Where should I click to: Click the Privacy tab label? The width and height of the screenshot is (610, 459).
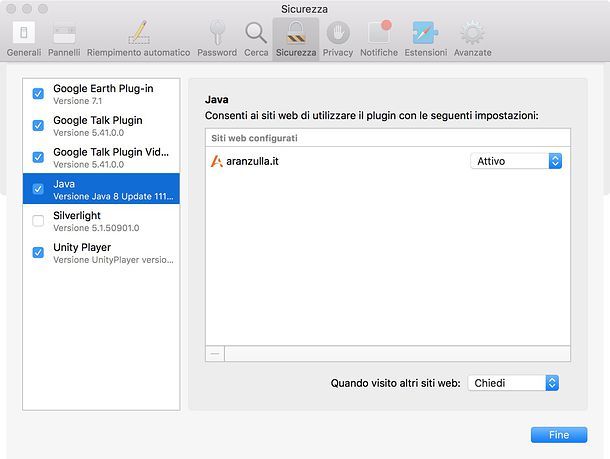[338, 53]
